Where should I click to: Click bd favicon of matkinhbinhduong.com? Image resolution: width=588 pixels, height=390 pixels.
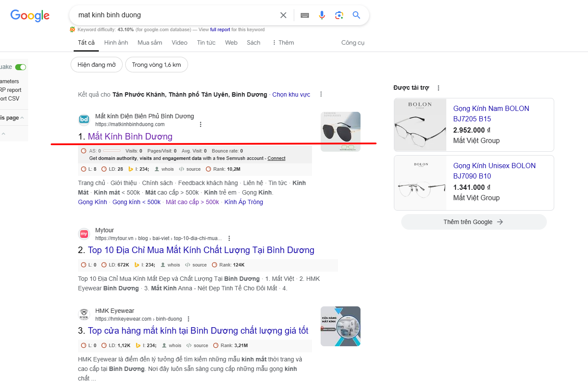coord(84,120)
